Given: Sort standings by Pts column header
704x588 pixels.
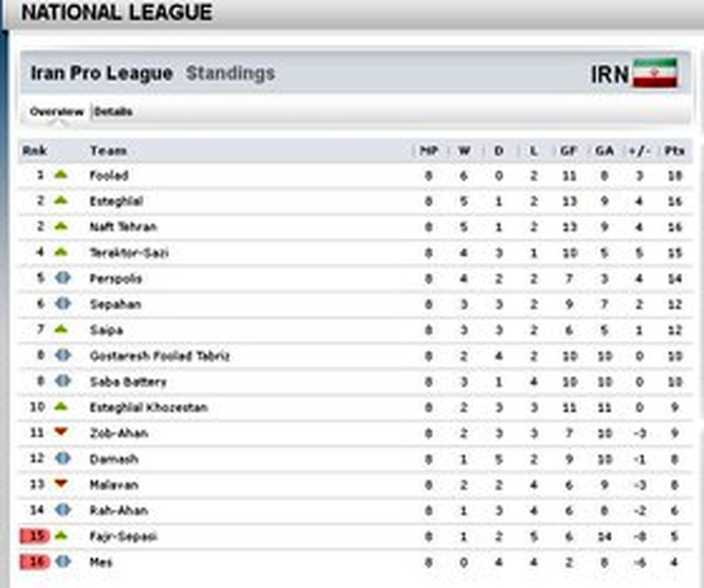Looking at the screenshot, I should click(x=675, y=151).
